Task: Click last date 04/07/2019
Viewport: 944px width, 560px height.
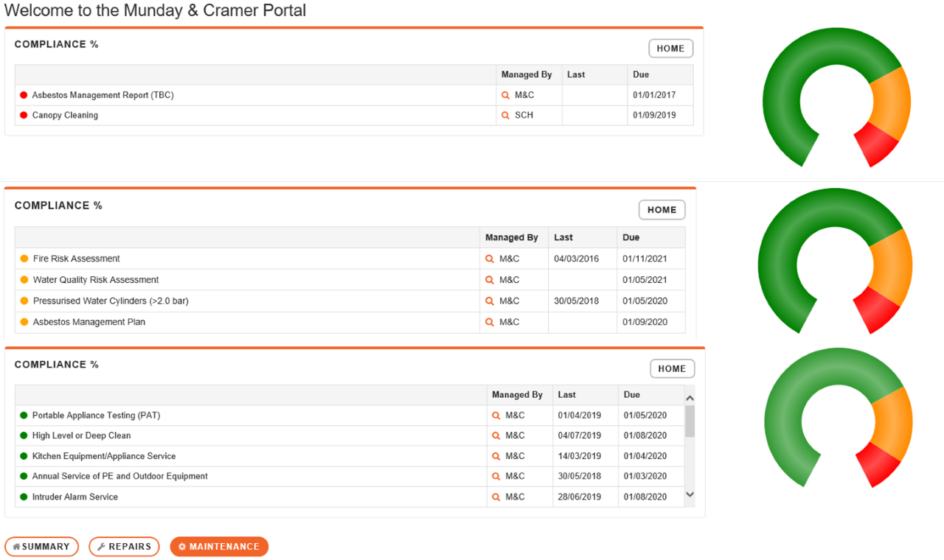Action: 580,435
